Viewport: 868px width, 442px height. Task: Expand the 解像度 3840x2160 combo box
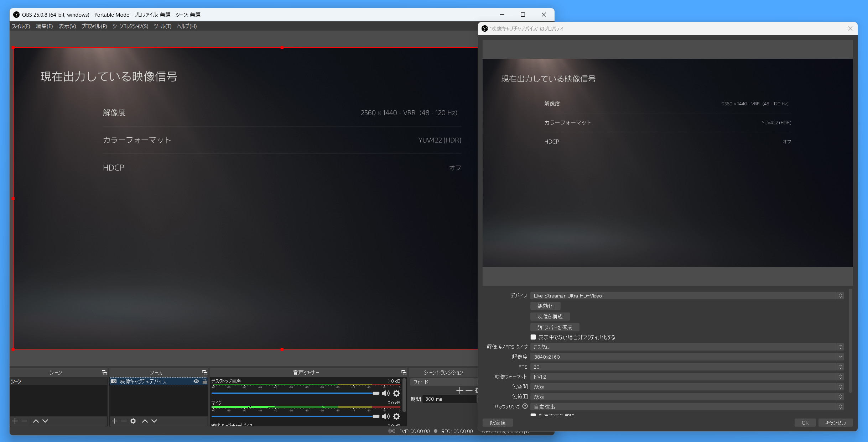coord(687,357)
